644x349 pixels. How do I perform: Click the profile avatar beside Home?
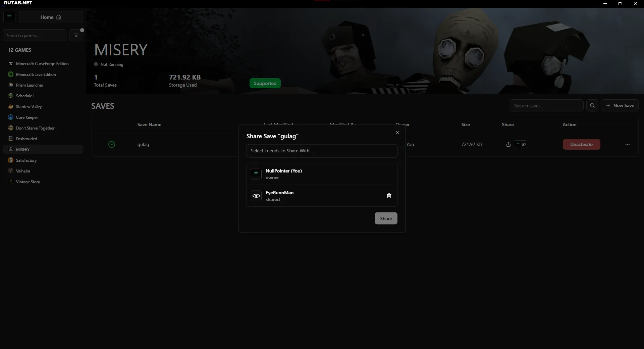click(x=9, y=17)
